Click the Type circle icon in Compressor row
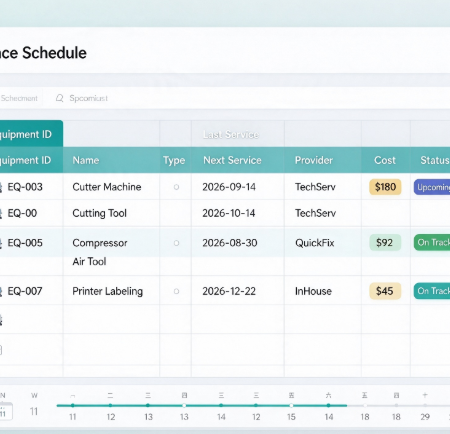The height and width of the screenshot is (434, 450). point(176,243)
